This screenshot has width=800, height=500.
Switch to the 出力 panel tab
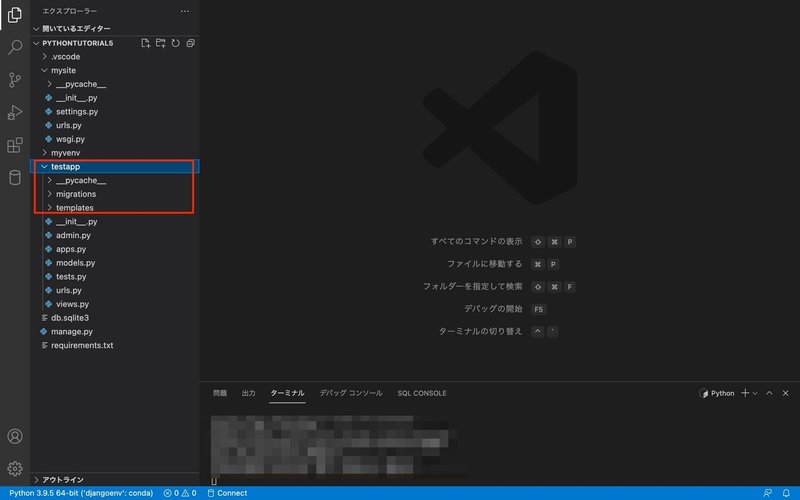coord(248,393)
